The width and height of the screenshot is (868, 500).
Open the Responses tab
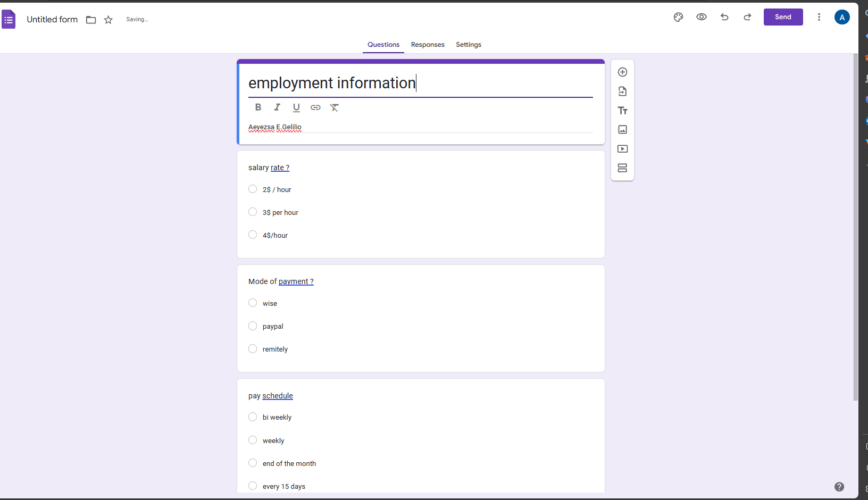(x=428, y=45)
